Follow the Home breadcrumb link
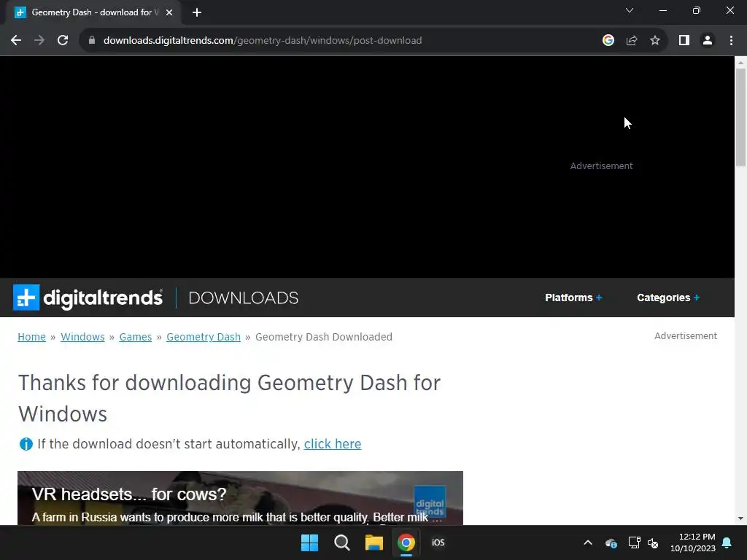The image size is (747, 560). (31, 337)
